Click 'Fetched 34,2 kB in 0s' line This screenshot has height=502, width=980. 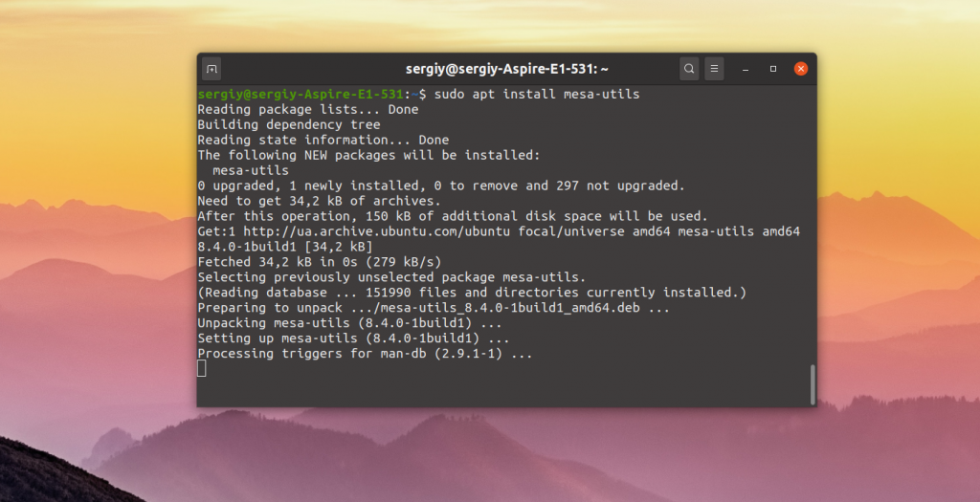point(320,262)
